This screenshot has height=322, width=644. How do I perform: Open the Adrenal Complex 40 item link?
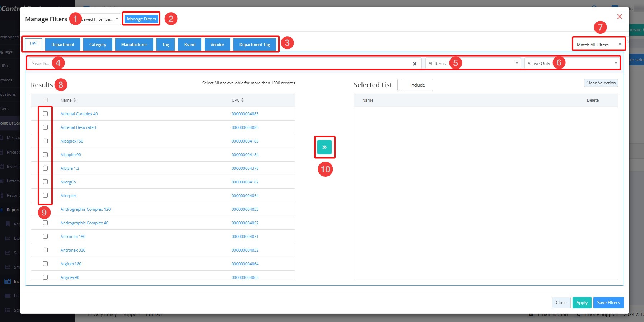[79, 114]
